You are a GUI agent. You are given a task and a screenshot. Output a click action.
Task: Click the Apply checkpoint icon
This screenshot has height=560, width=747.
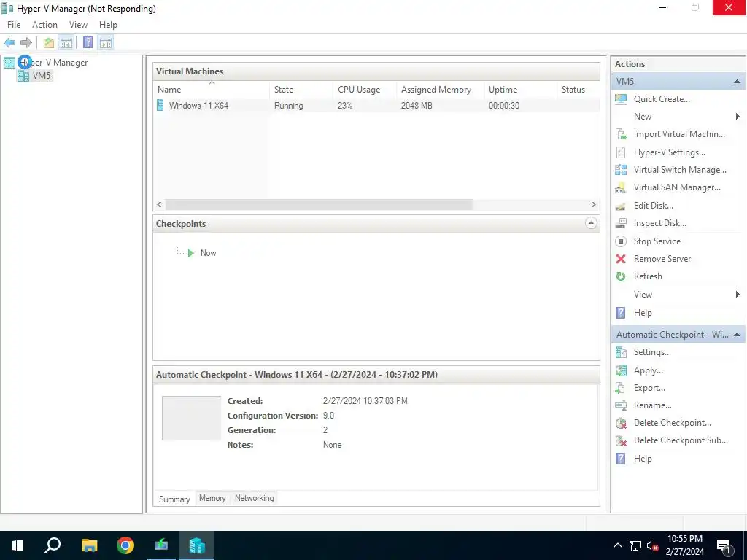click(621, 370)
